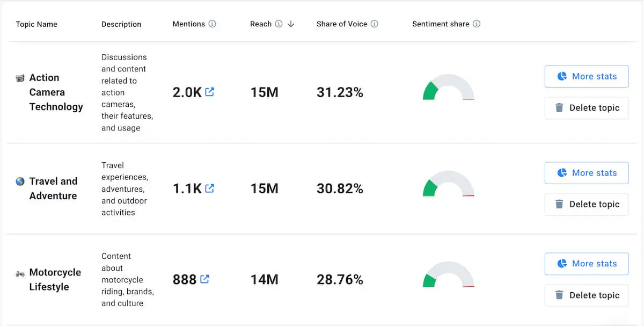Open More stats for Motorcycle Lifestyle
Image resolution: width=644 pixels, height=326 pixels.
click(x=587, y=264)
